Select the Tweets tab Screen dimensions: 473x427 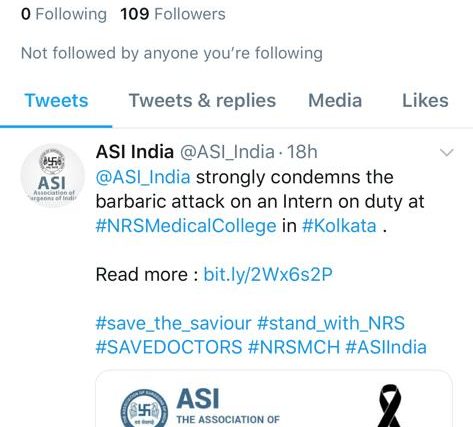pos(56,101)
